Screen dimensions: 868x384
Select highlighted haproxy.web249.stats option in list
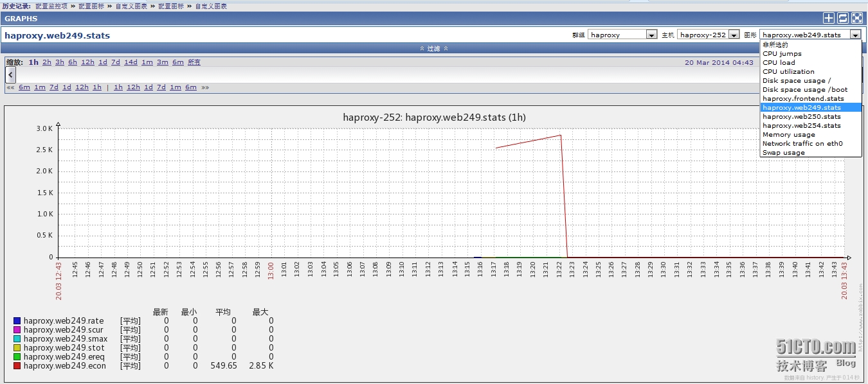[x=810, y=108]
